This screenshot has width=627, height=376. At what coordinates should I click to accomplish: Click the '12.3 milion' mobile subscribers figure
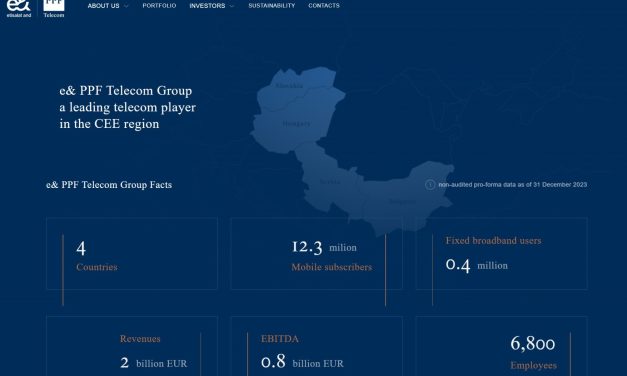324,247
